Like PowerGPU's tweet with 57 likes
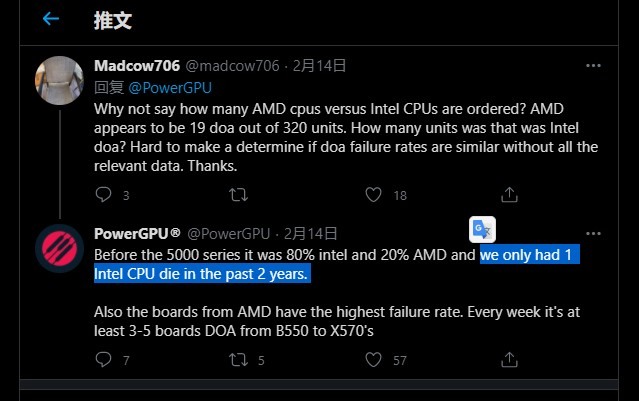The width and height of the screenshot is (639, 401). click(373, 360)
